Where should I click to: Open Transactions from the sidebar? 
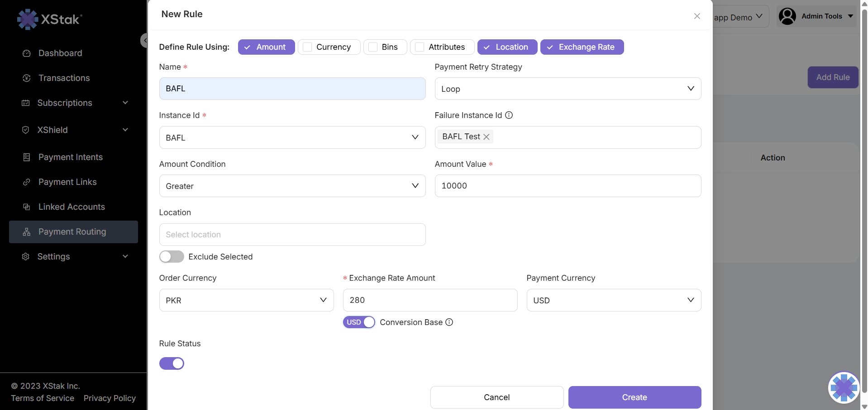[64, 78]
